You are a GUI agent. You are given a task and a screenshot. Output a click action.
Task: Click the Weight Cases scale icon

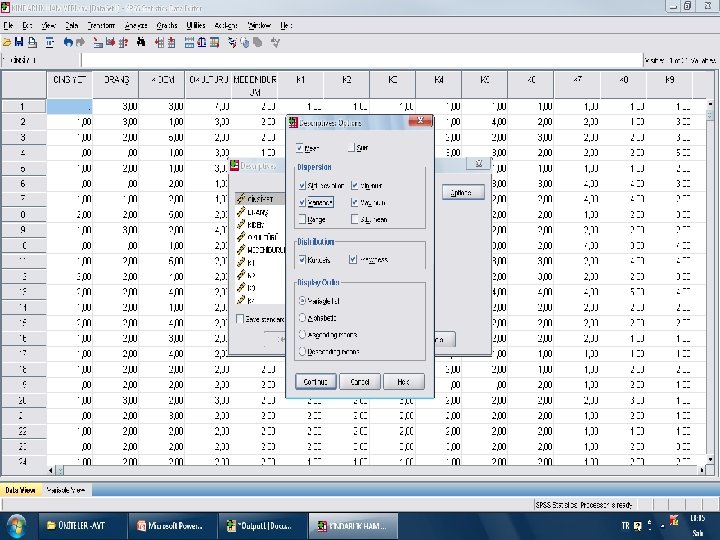click(202, 43)
